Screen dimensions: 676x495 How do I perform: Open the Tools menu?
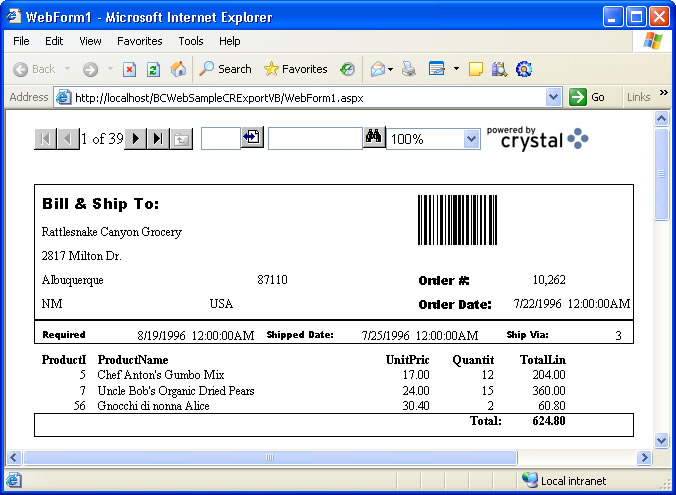click(x=190, y=41)
